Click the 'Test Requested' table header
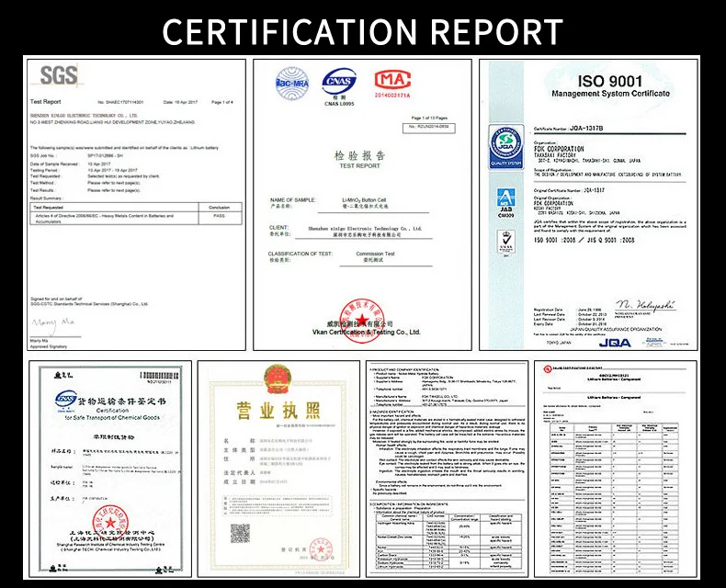This screenshot has width=726, height=588. [48, 208]
